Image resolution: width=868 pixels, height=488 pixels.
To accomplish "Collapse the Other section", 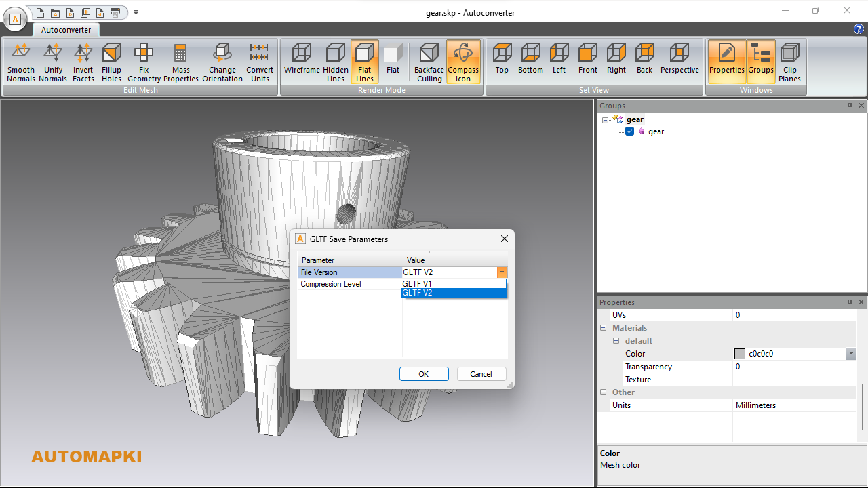I will [604, 392].
